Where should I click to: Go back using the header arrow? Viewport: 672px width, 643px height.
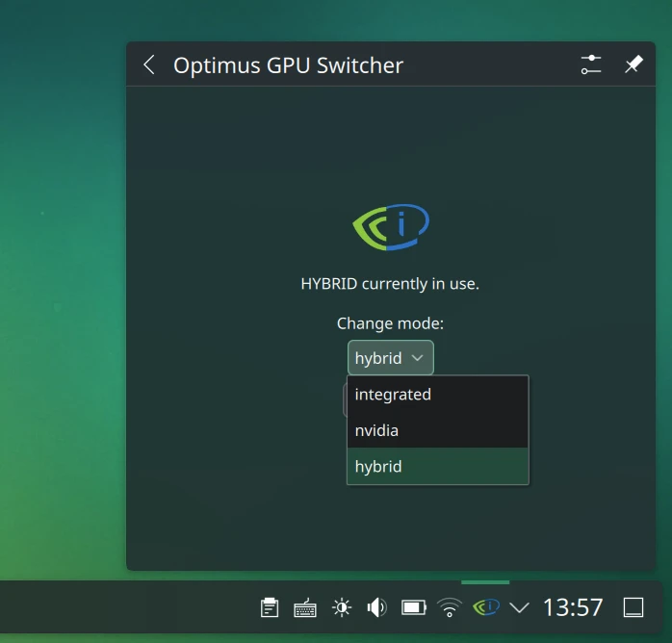click(149, 64)
